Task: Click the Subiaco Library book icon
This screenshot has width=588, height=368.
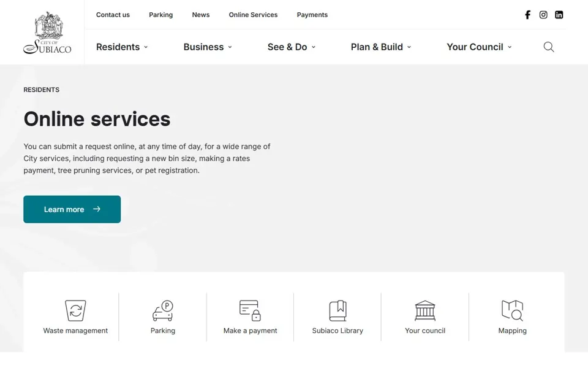Action: click(337, 310)
